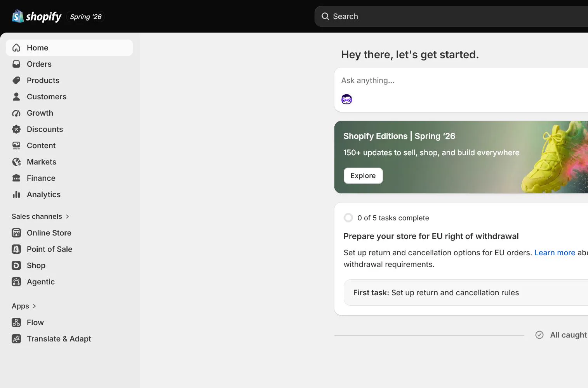
Task: Open Point of Sale label
Action: pyautogui.click(x=50, y=249)
